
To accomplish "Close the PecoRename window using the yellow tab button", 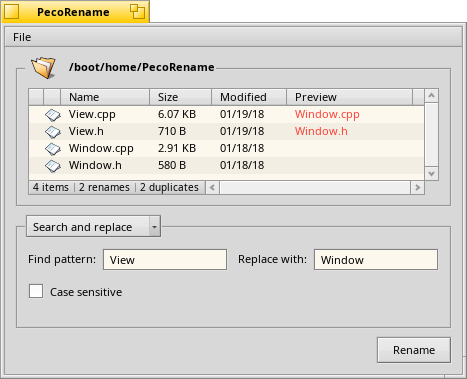I will point(11,12).
